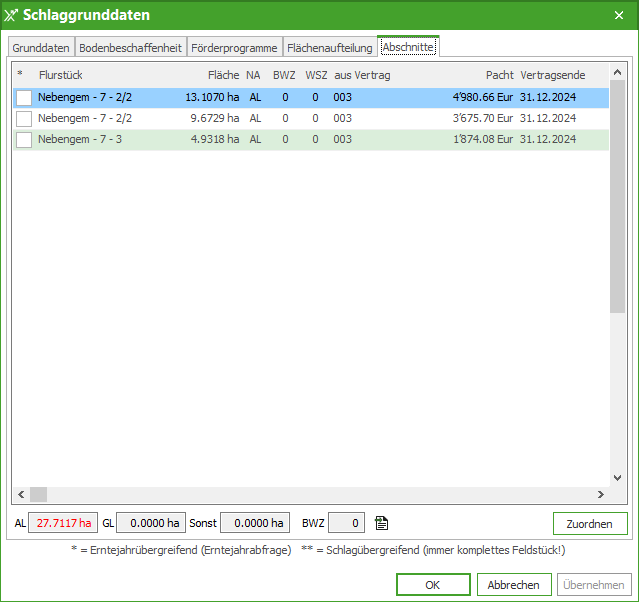The height and width of the screenshot is (602, 639).
Task: Click the Abbrechen button
Action: [x=514, y=585]
